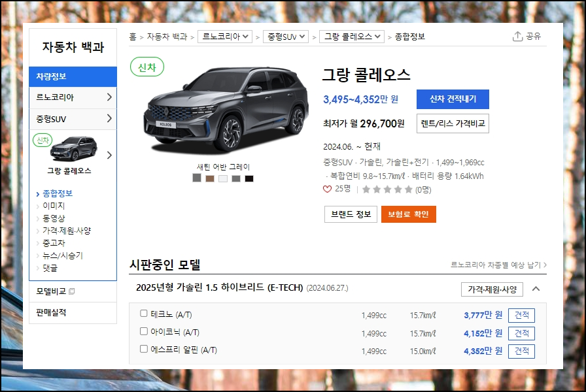Click the arrow next to sidebar car thumbnail

[109, 155]
